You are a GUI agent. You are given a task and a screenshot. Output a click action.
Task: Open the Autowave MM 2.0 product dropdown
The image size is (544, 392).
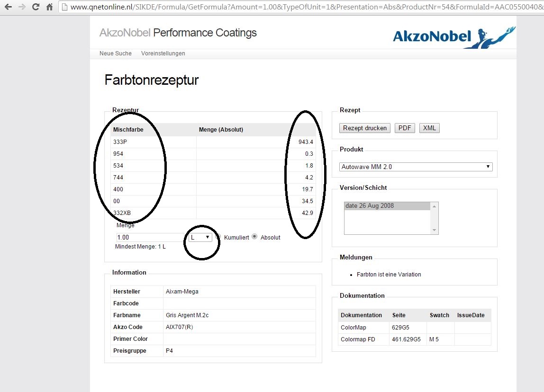click(416, 167)
